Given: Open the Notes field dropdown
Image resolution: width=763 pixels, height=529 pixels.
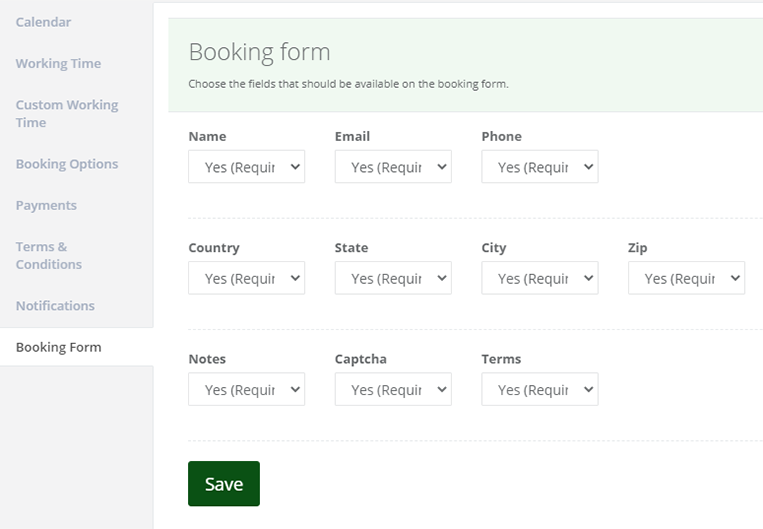Looking at the screenshot, I should [x=246, y=389].
